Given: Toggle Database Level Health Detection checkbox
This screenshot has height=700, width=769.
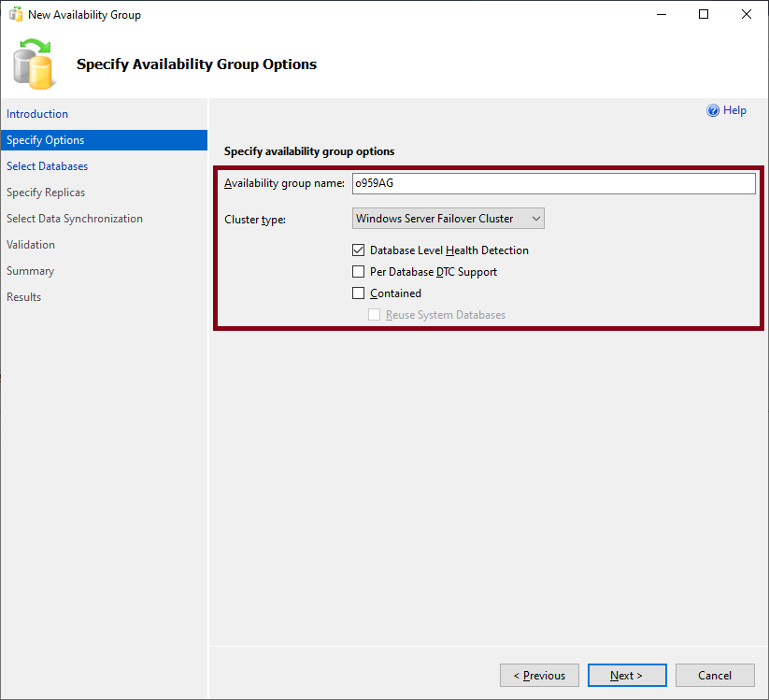Looking at the screenshot, I should click(x=359, y=250).
